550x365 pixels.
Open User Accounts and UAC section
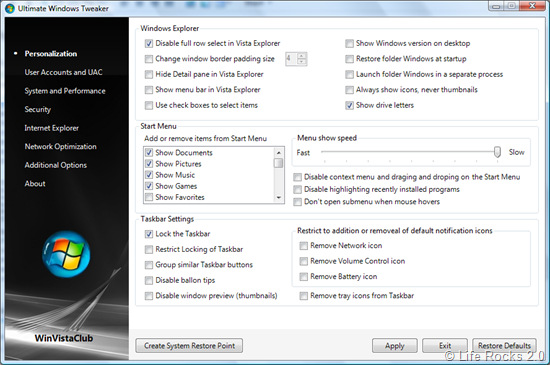tap(63, 72)
